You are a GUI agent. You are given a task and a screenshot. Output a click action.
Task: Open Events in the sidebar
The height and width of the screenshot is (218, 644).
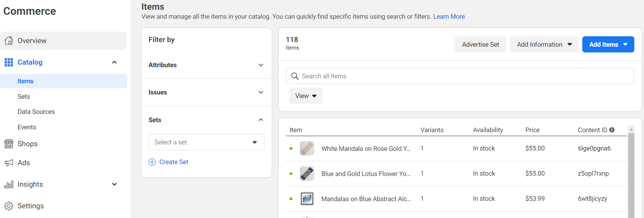pyautogui.click(x=27, y=127)
